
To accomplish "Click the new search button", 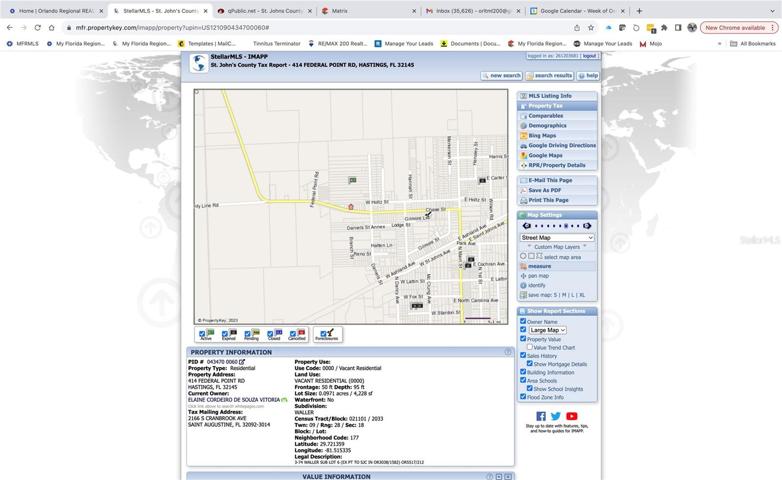I will (502, 75).
